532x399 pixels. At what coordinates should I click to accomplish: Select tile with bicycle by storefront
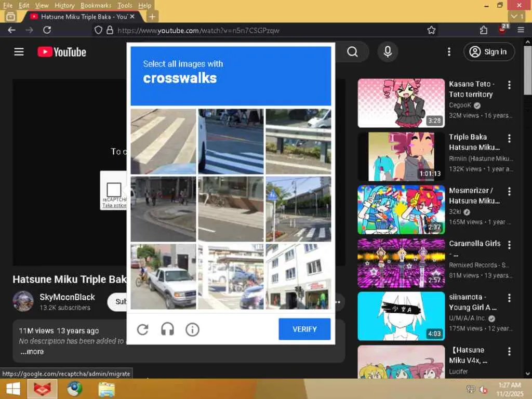click(x=231, y=209)
